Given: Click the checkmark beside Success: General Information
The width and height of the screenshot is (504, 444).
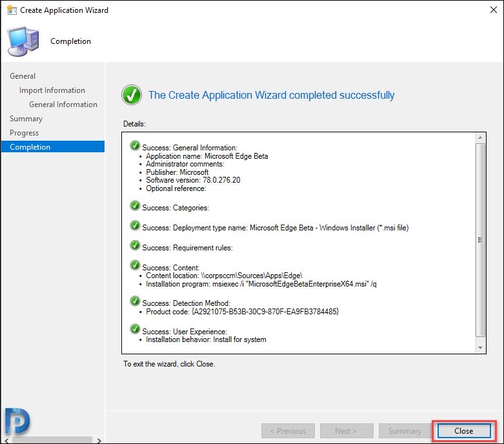Looking at the screenshot, I should point(135,146).
